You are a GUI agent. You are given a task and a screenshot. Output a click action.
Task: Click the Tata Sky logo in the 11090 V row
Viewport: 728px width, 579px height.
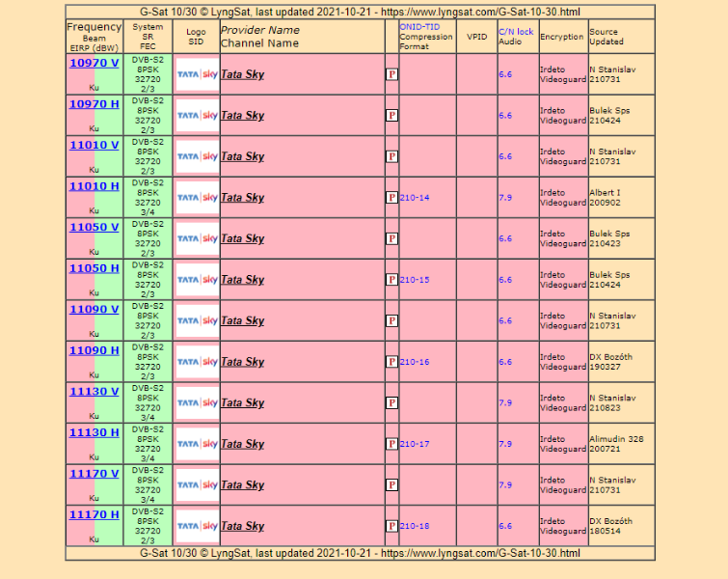point(197,320)
